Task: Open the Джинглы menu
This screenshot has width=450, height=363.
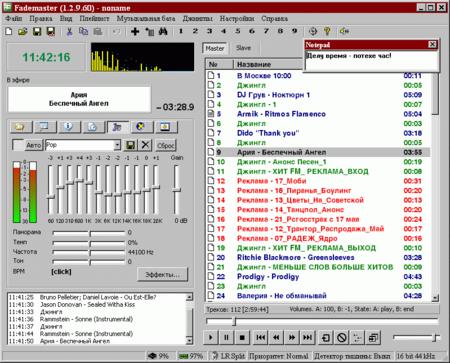Action: 198,19
